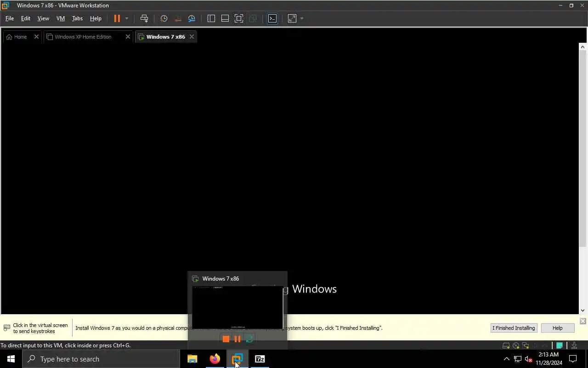Click the muted volume tray icon
This screenshot has width=588, height=368.
pos(529,359)
